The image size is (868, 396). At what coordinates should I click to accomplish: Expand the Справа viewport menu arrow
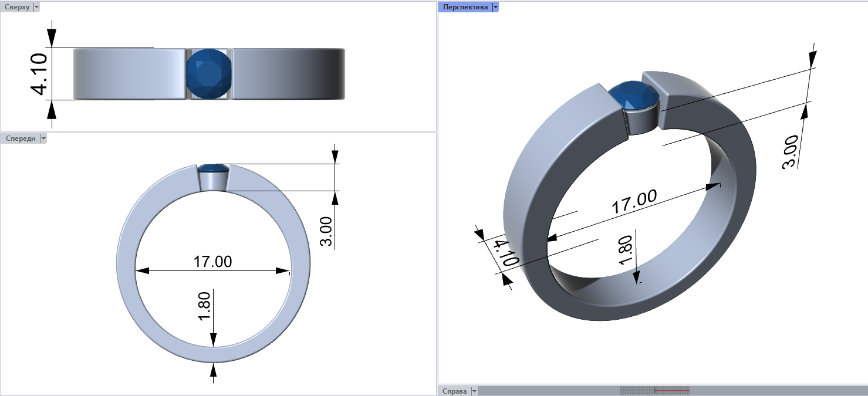point(474,391)
